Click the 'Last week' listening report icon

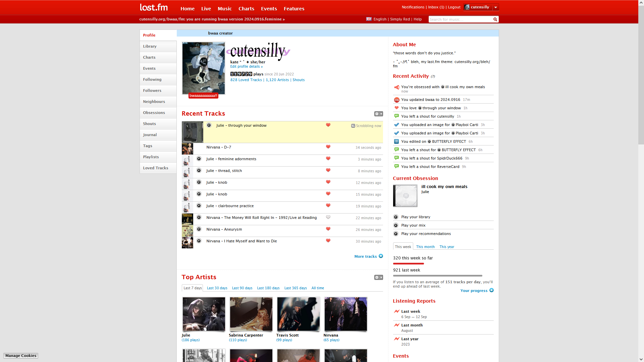[x=396, y=311]
